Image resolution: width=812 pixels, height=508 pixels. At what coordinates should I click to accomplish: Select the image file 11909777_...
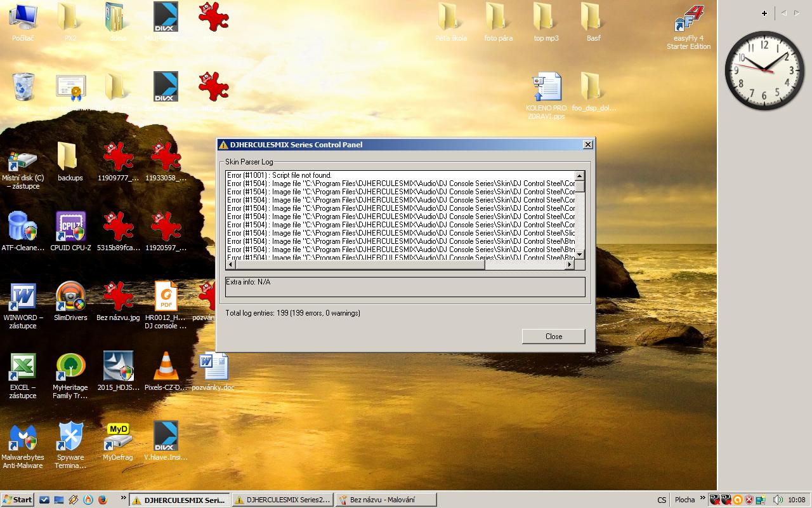[x=118, y=162]
